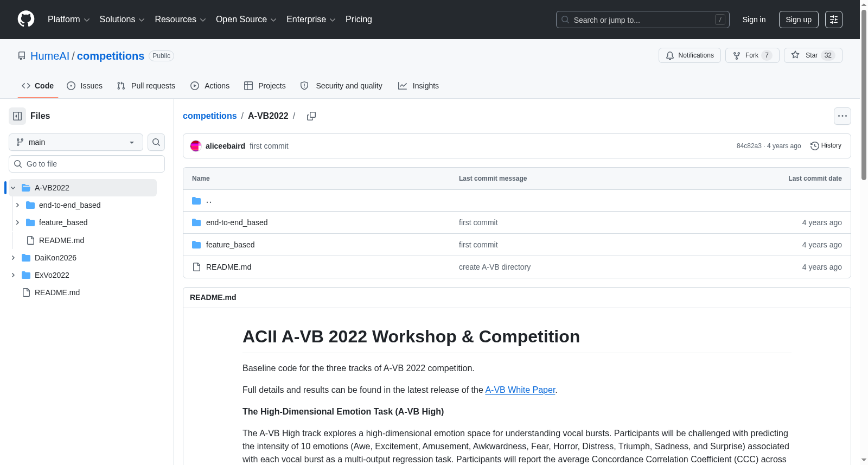Image resolution: width=868 pixels, height=465 pixels.
Task: Click the fork icon
Action: click(x=737, y=55)
